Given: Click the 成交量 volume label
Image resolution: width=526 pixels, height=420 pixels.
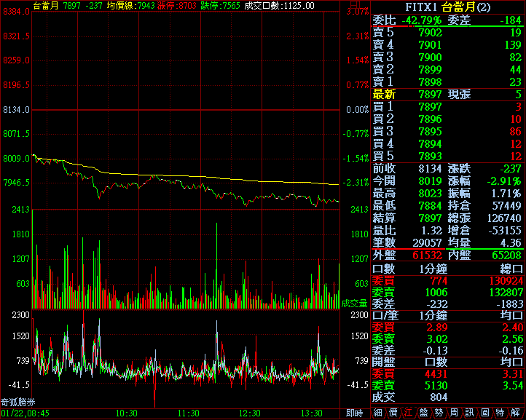Looking at the screenshot, I should point(354,304).
